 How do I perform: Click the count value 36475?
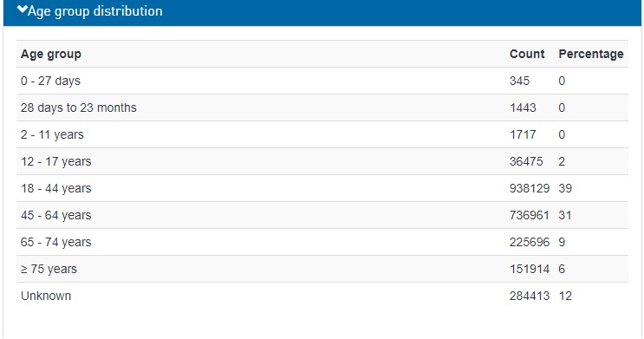(526, 161)
